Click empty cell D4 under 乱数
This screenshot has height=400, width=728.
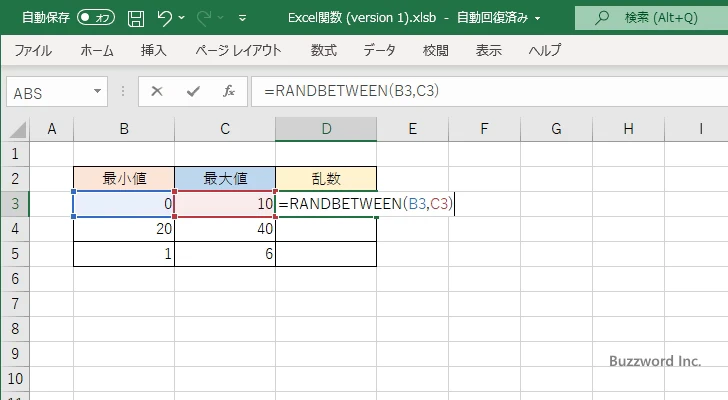coord(326,229)
